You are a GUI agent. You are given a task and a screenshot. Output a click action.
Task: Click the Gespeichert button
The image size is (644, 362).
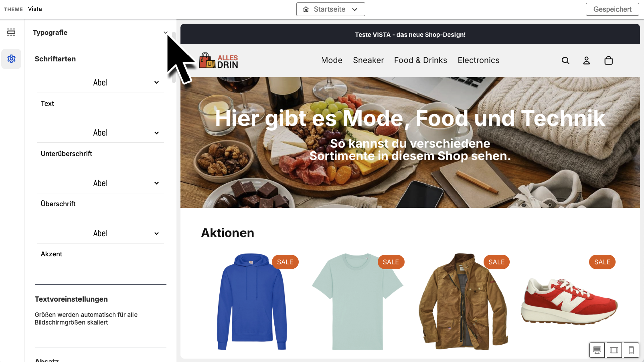[x=612, y=9]
